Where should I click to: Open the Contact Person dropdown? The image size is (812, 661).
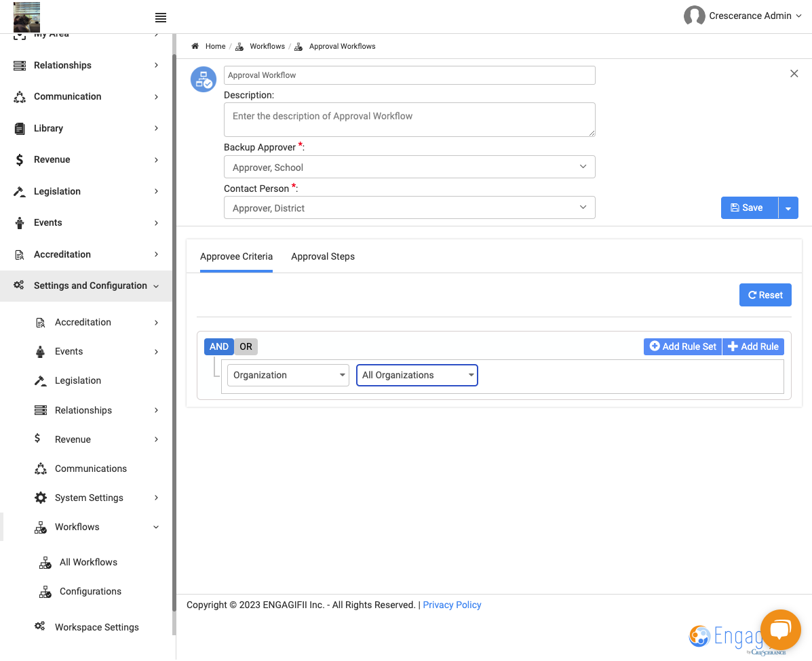(x=409, y=207)
